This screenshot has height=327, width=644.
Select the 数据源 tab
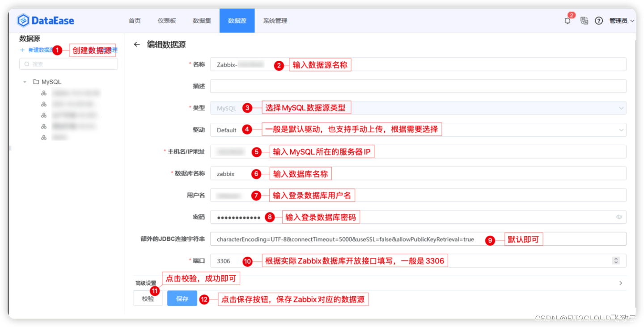[x=237, y=21]
